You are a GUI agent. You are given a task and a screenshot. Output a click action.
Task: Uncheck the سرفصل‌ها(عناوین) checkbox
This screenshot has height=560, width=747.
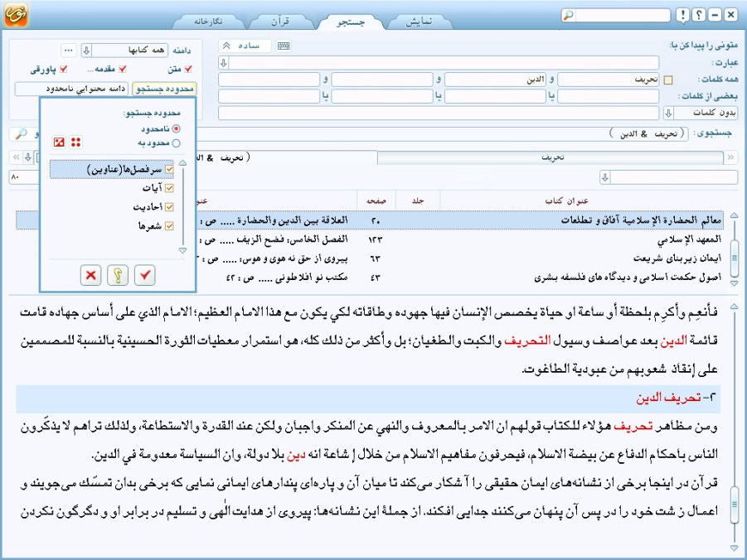pos(169,169)
